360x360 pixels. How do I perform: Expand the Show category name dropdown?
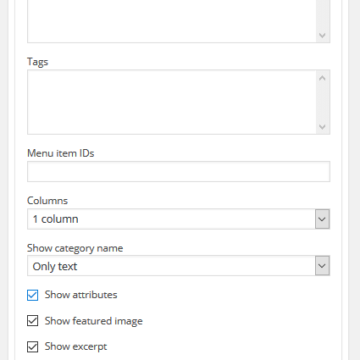tap(178, 266)
